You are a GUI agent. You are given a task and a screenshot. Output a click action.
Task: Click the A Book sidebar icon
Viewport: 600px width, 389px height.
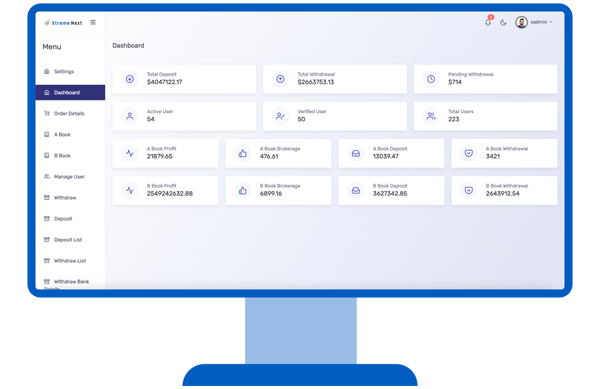click(47, 134)
